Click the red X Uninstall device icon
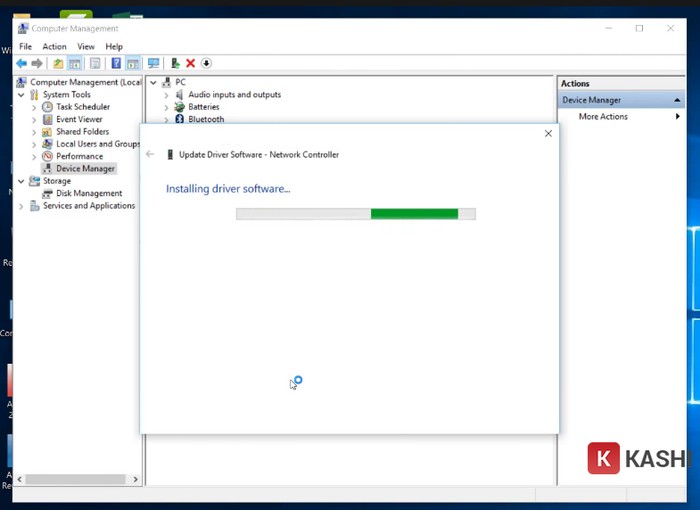This screenshot has height=510, width=700. [x=190, y=63]
